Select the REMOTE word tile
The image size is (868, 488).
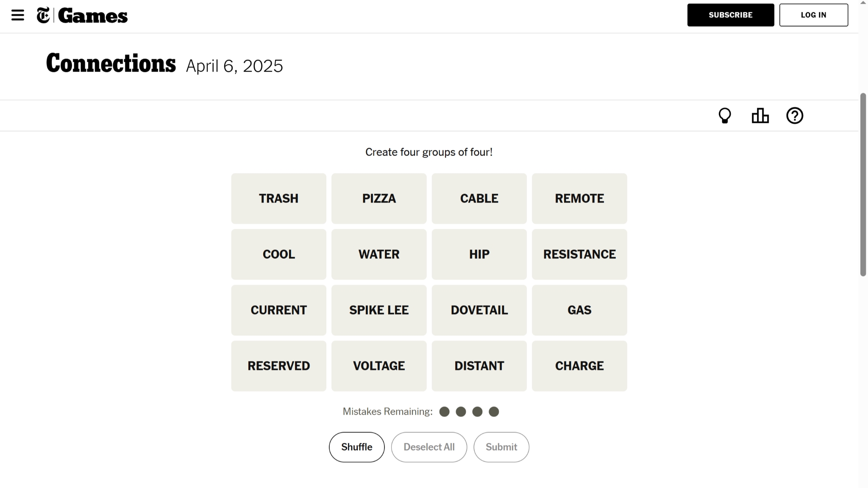579,198
